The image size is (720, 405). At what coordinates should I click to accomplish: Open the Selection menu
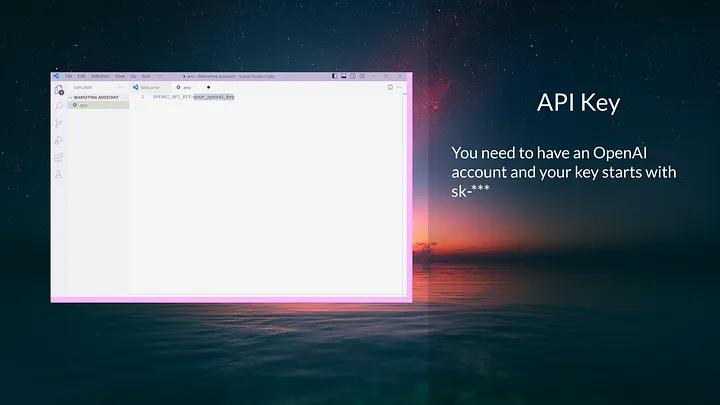pos(100,76)
